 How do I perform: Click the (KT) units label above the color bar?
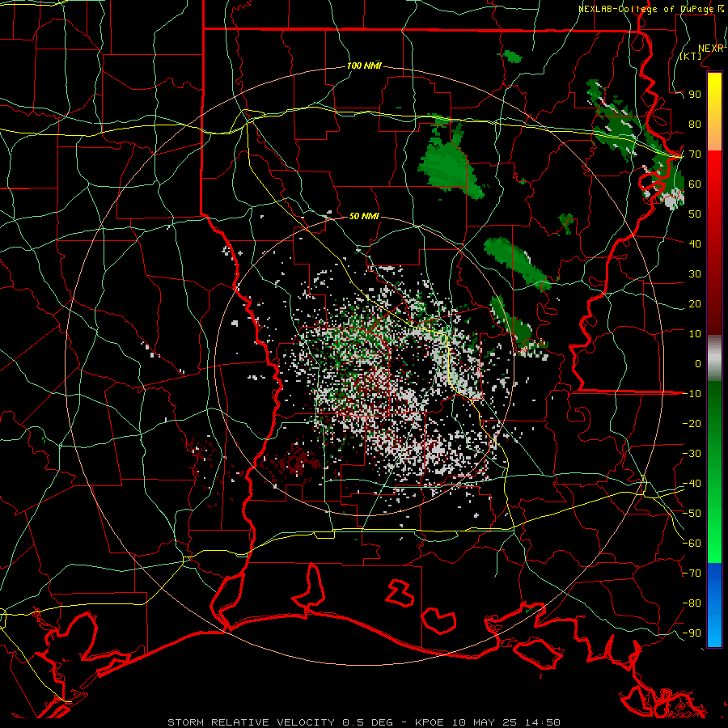click(x=691, y=56)
